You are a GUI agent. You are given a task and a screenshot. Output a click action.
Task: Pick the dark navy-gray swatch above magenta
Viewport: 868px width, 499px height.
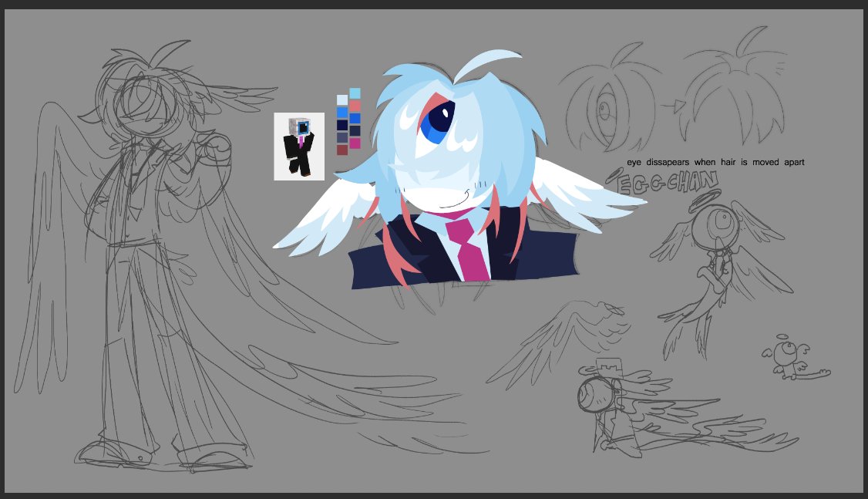[355, 130]
